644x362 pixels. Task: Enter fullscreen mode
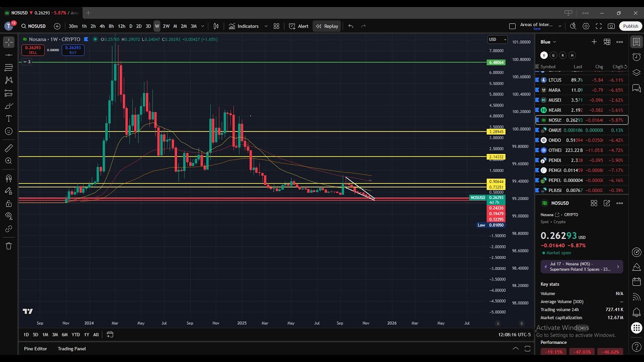599,26
